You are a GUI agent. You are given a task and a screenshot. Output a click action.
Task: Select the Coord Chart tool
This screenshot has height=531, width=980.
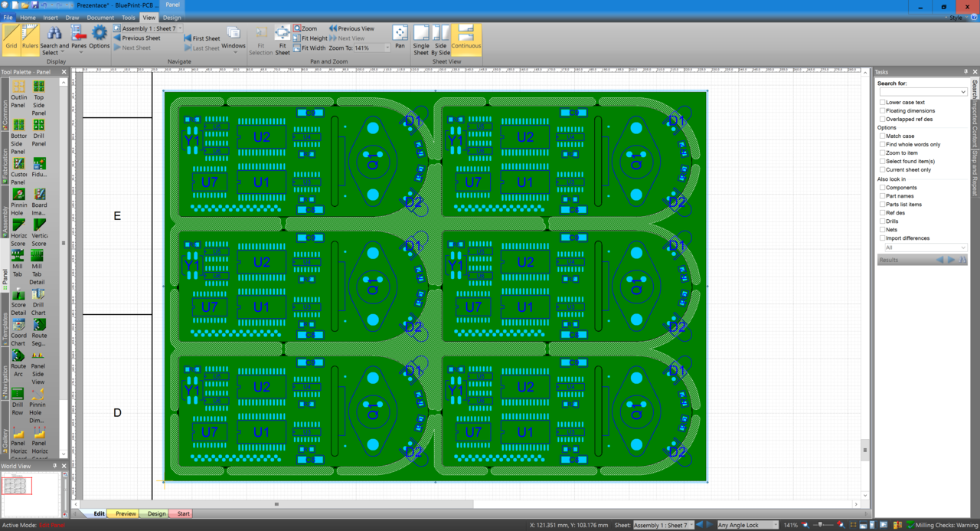click(18, 333)
